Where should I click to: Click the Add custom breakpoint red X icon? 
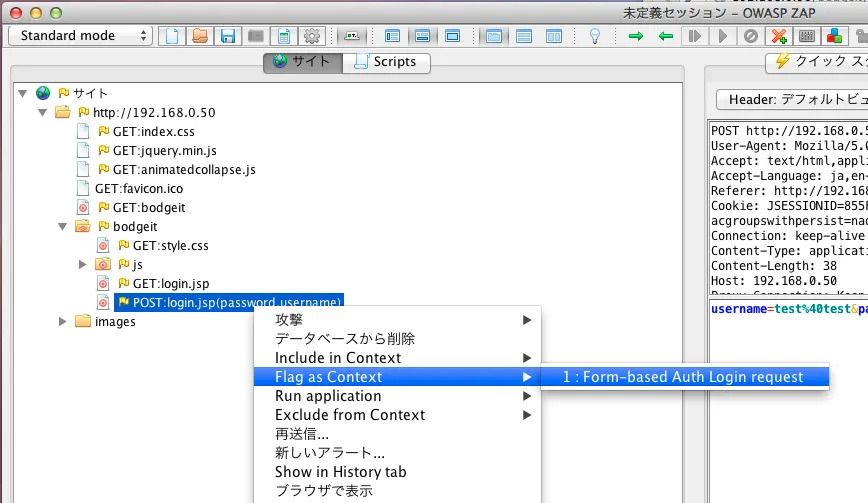tap(779, 36)
